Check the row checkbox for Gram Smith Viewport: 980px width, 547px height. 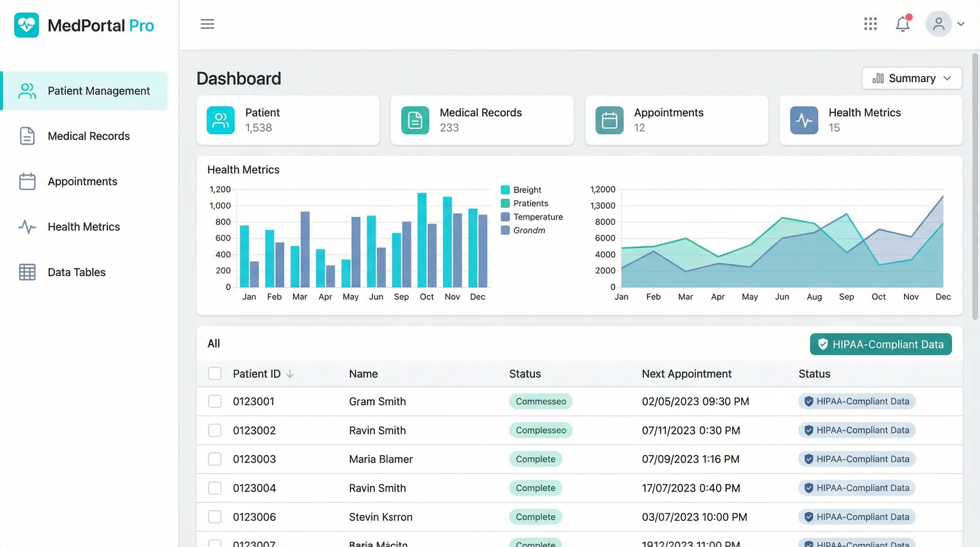pos(214,401)
